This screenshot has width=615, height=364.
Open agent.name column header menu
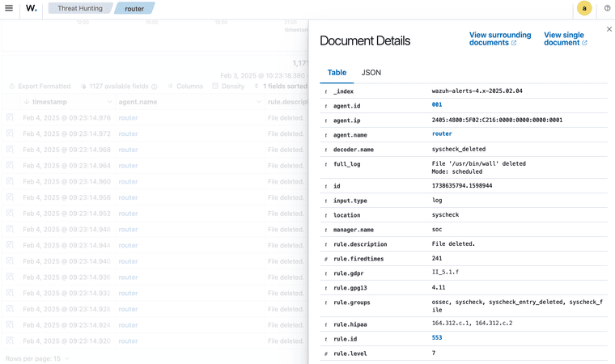point(258,102)
